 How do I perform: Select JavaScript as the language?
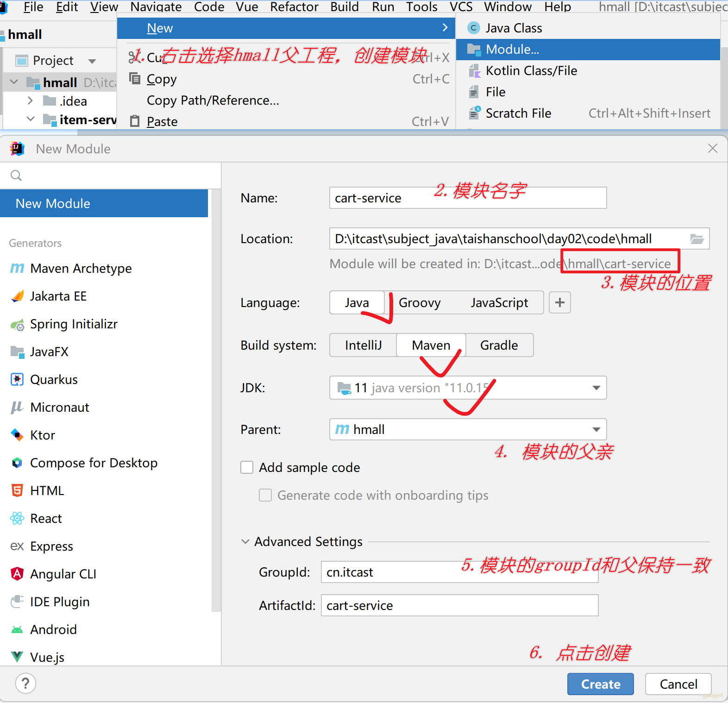pos(499,302)
